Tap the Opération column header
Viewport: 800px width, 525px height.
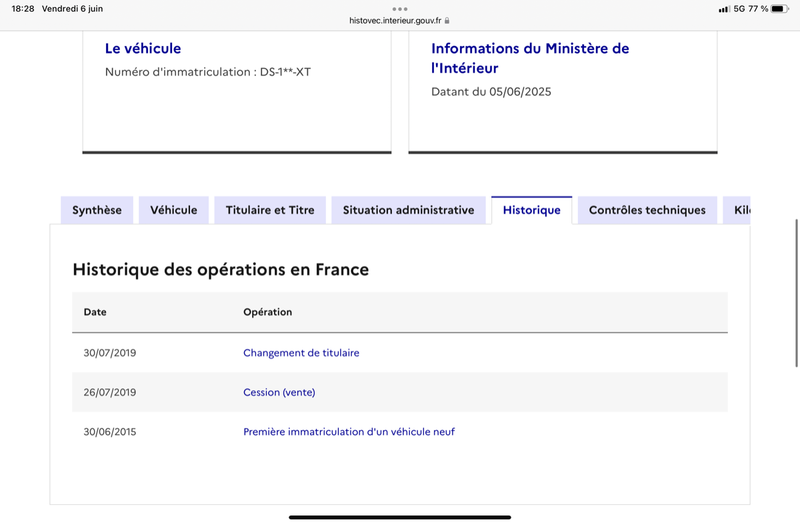click(x=267, y=312)
